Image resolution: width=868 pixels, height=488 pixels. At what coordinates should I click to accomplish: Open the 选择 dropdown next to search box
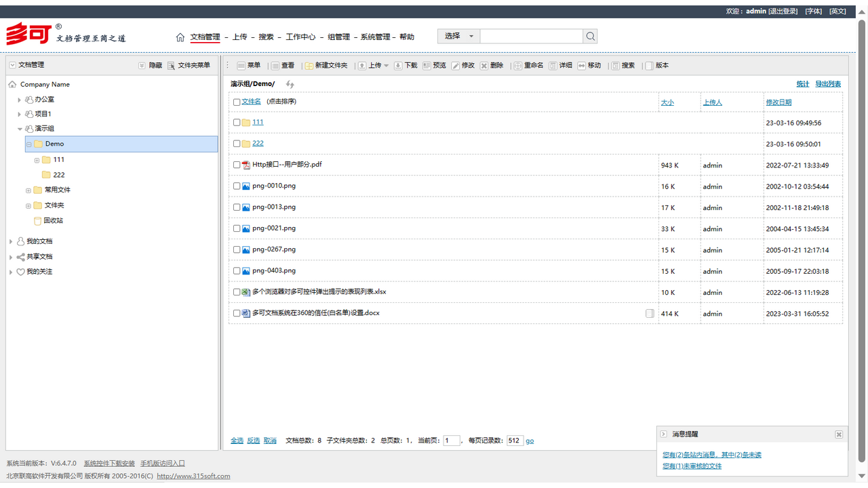(x=459, y=37)
